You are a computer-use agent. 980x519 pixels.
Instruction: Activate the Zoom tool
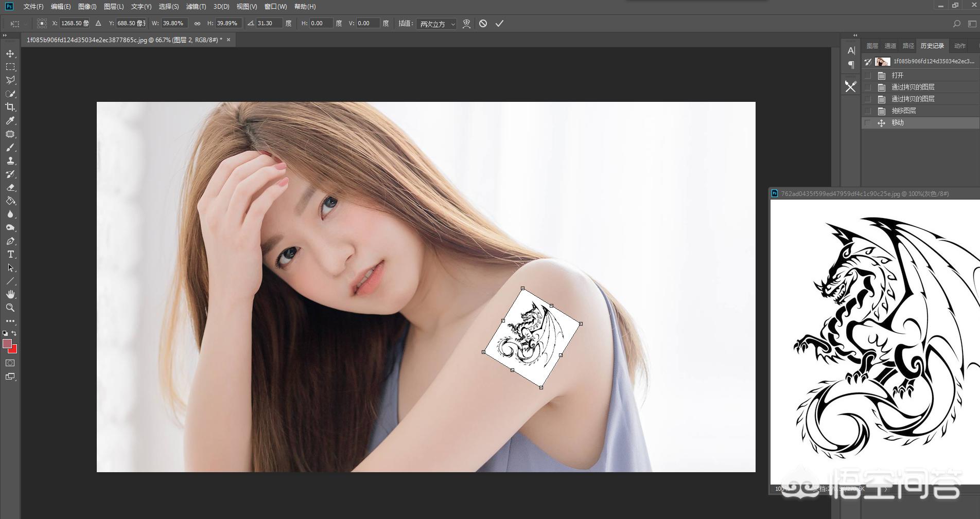pos(10,308)
